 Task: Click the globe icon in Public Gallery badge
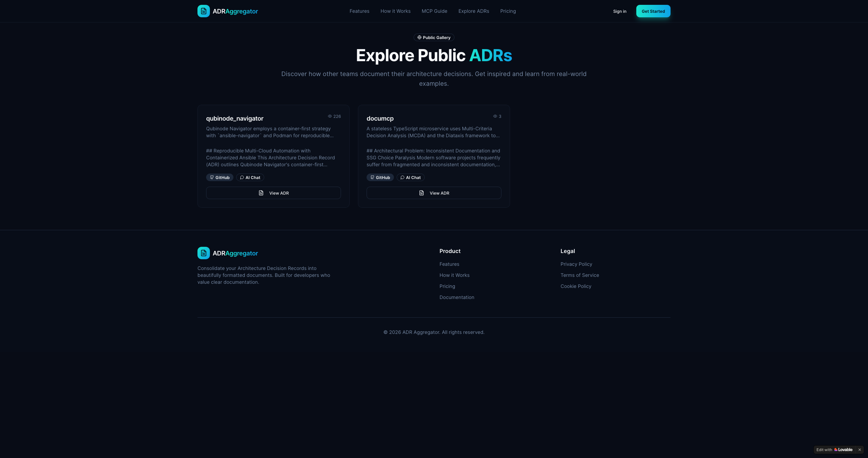coord(419,37)
